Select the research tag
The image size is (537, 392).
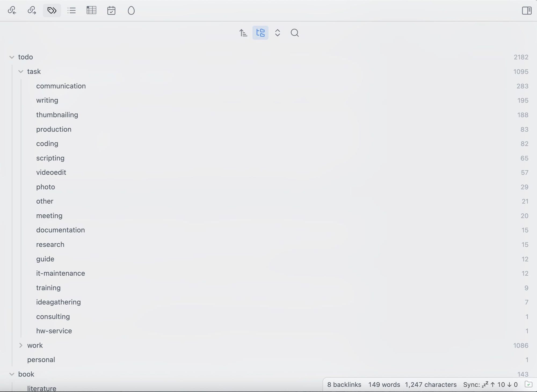(x=50, y=244)
